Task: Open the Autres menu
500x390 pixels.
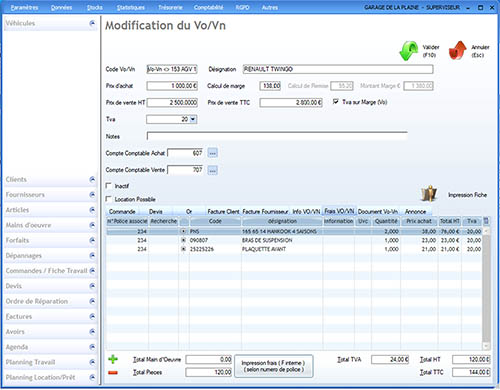Action: point(270,7)
